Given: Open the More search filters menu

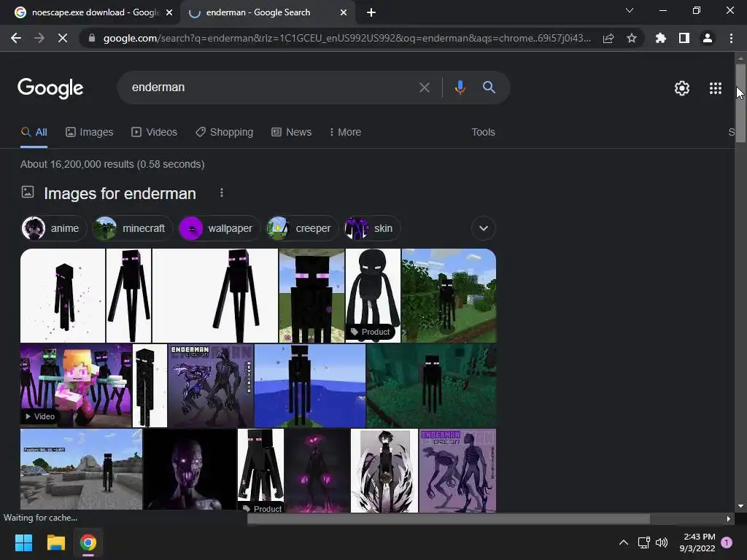Looking at the screenshot, I should point(345,132).
